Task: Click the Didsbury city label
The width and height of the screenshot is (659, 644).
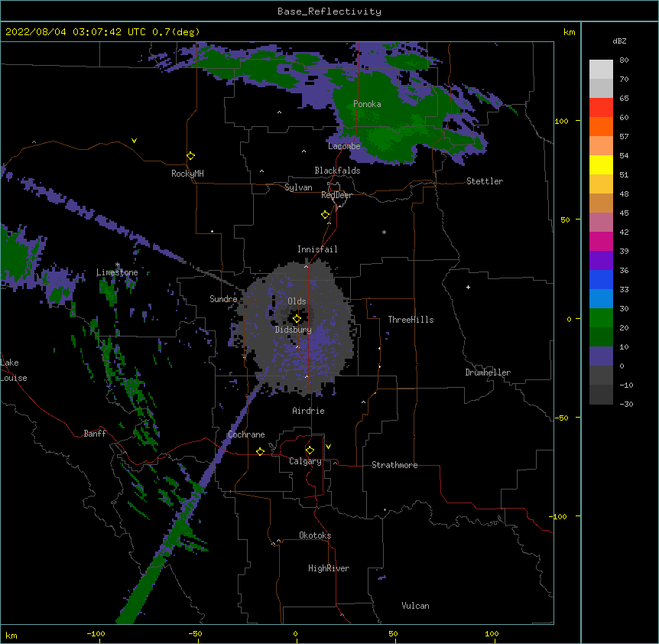Action: pos(294,330)
